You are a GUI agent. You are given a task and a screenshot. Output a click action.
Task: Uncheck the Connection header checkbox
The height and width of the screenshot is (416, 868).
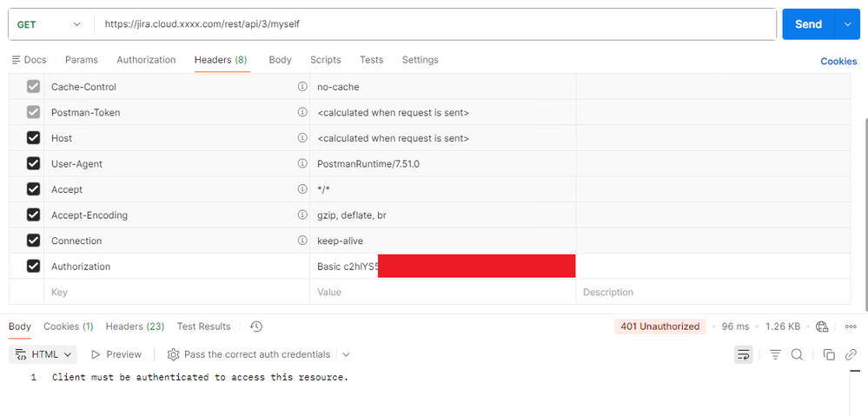coord(33,241)
